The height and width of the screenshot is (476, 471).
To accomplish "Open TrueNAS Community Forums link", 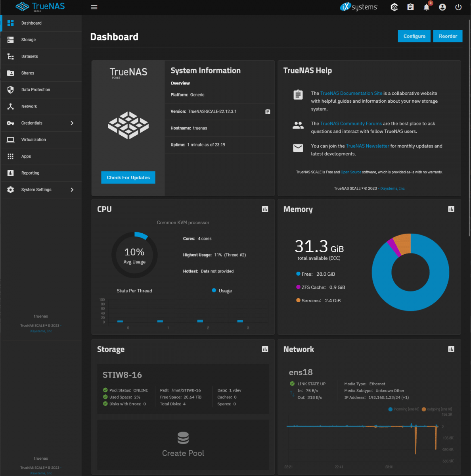I will tap(351, 123).
